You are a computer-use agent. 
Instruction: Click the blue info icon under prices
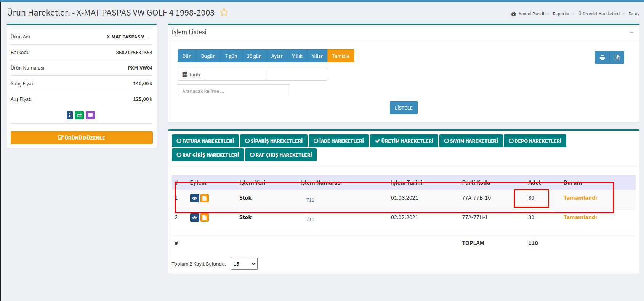click(69, 115)
